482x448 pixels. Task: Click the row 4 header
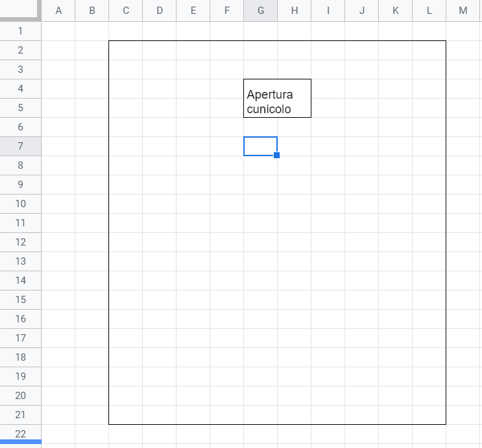20,89
